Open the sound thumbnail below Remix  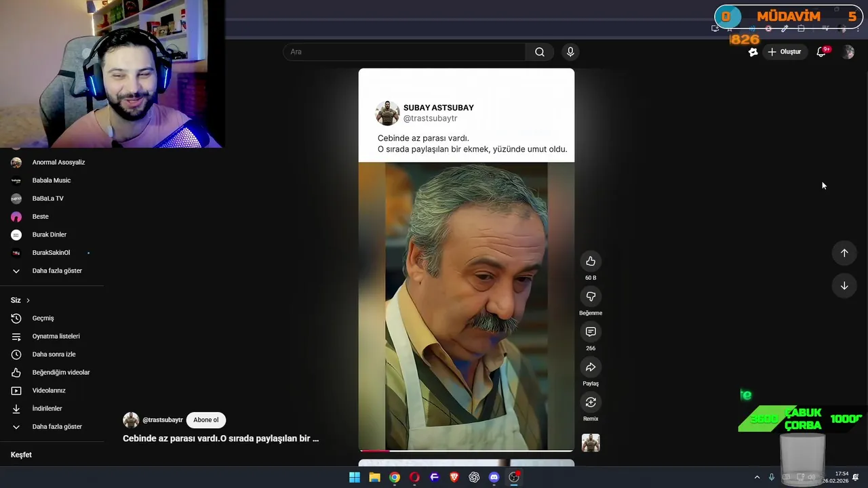click(x=591, y=443)
